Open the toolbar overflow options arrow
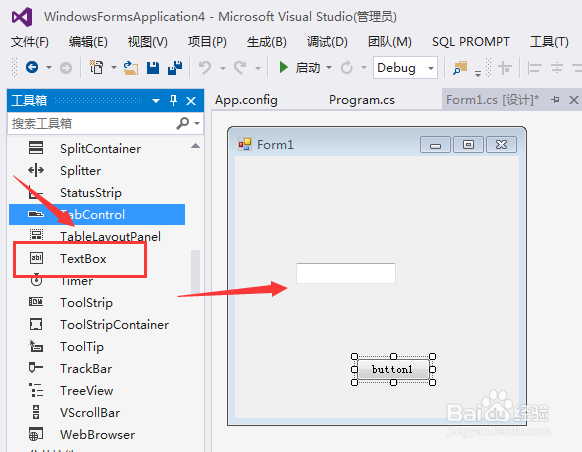Screen dimensions: 582x452 478,73
